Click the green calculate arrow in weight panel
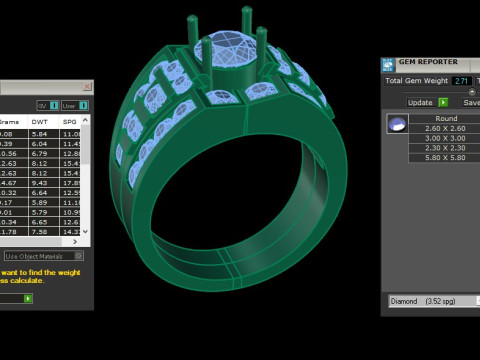The image size is (480, 360). (x=28, y=298)
